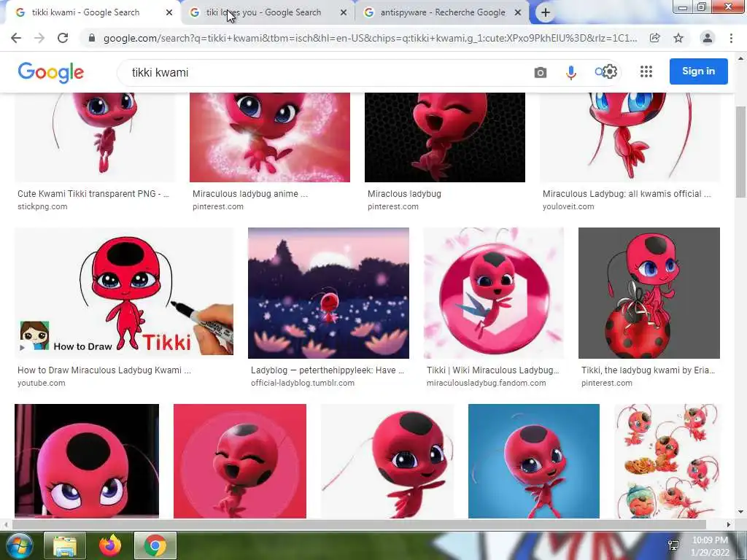Go back using the browser back arrow
747x560 pixels.
tap(16, 38)
